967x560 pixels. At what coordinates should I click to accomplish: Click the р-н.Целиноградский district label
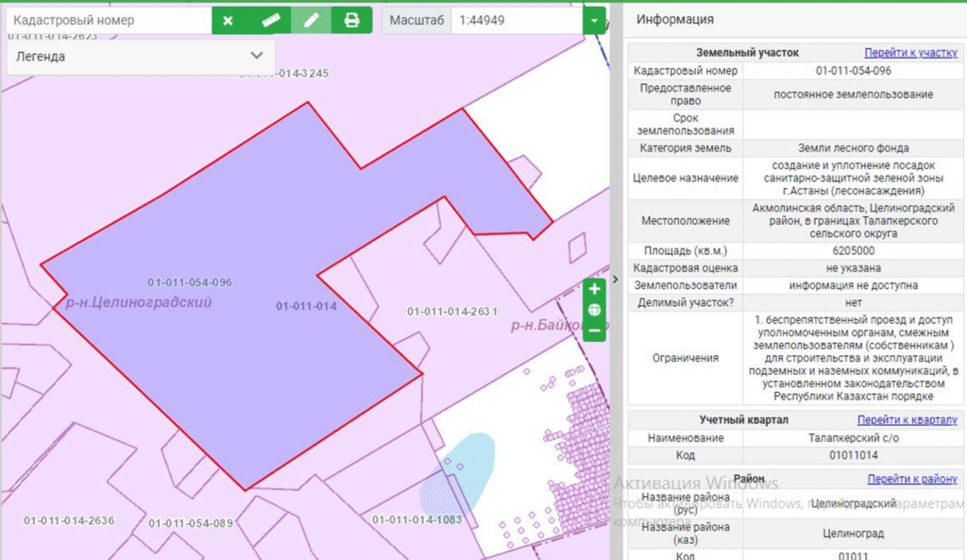139,302
